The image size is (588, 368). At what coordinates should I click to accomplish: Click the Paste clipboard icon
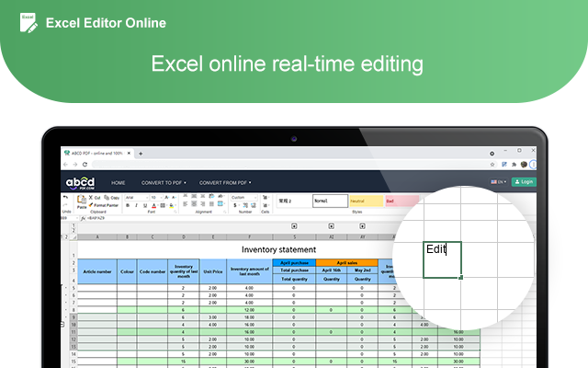click(82, 200)
